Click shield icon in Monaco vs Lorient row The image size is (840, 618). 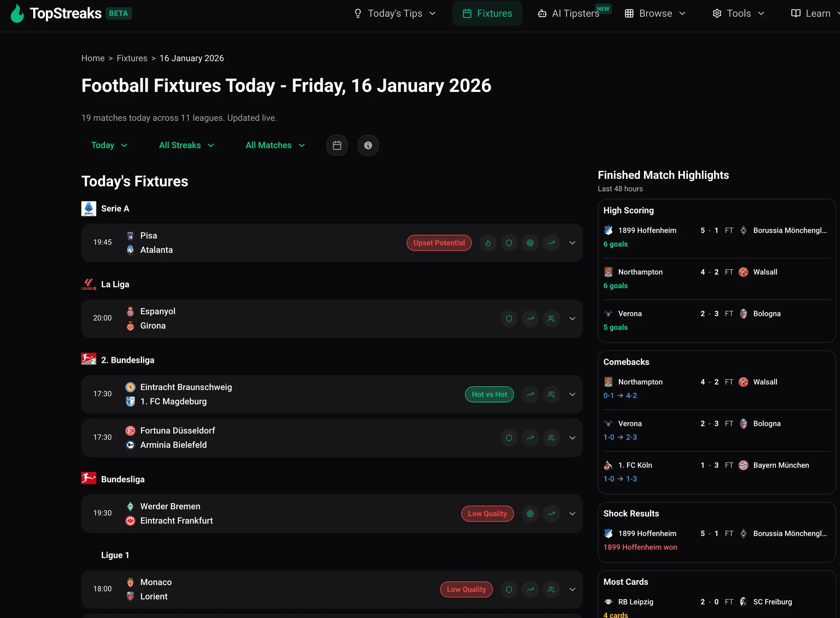click(509, 589)
